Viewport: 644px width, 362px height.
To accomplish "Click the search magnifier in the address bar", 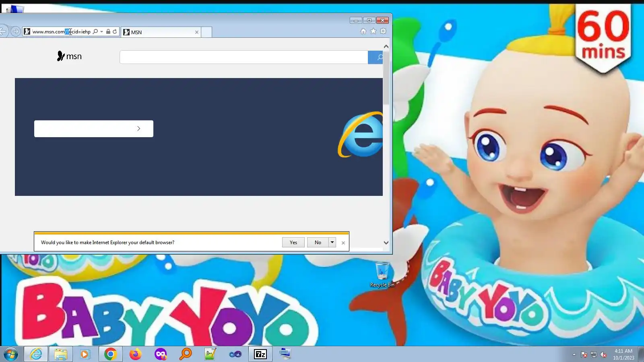I will click(x=95, y=31).
